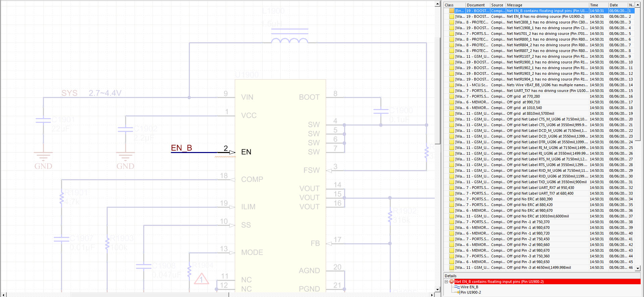
Task: Click the red error icon in Details tree
Action: point(451,282)
